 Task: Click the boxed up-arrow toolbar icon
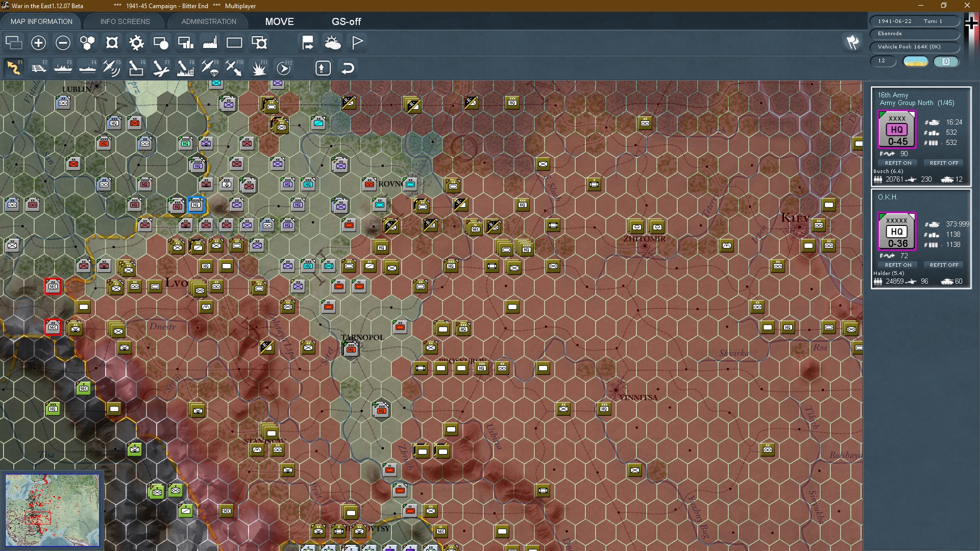(x=323, y=68)
